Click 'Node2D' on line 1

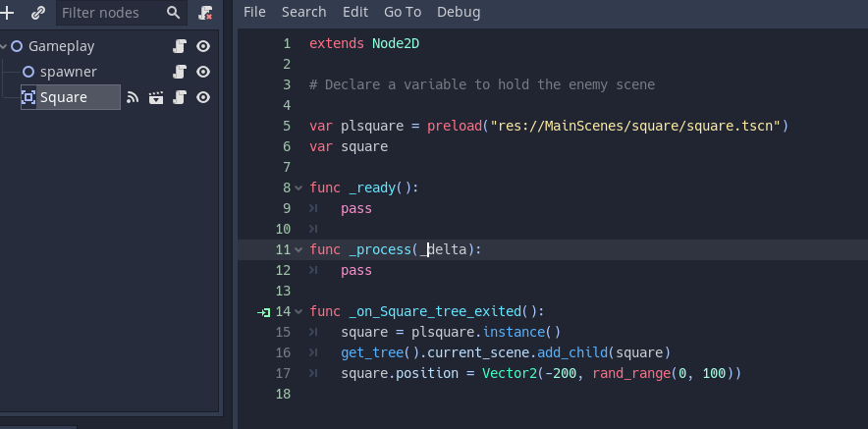point(396,44)
